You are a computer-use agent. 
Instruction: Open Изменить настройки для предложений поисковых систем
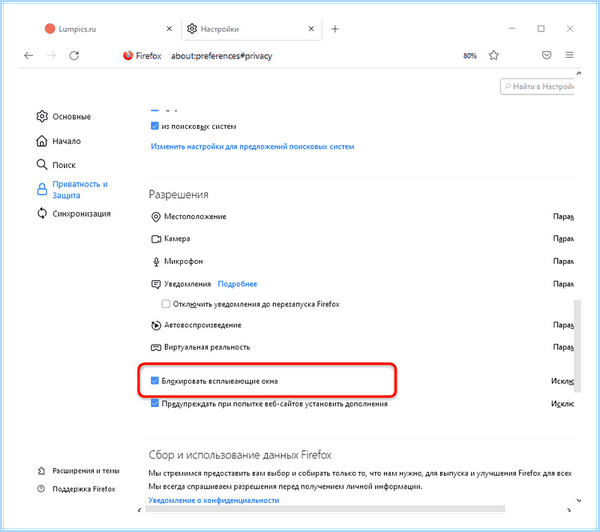(x=253, y=147)
